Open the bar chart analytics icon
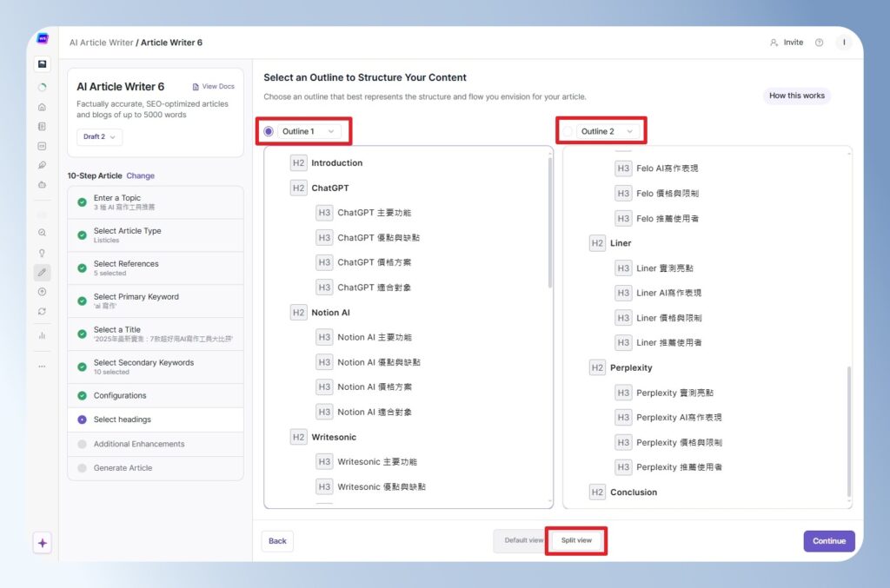The width and height of the screenshot is (890, 588). (x=42, y=335)
